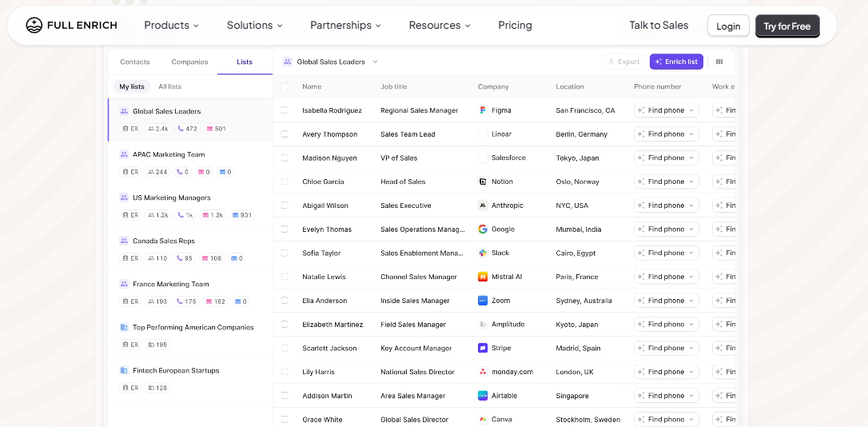Click the Key Account Manager job title

416,349
